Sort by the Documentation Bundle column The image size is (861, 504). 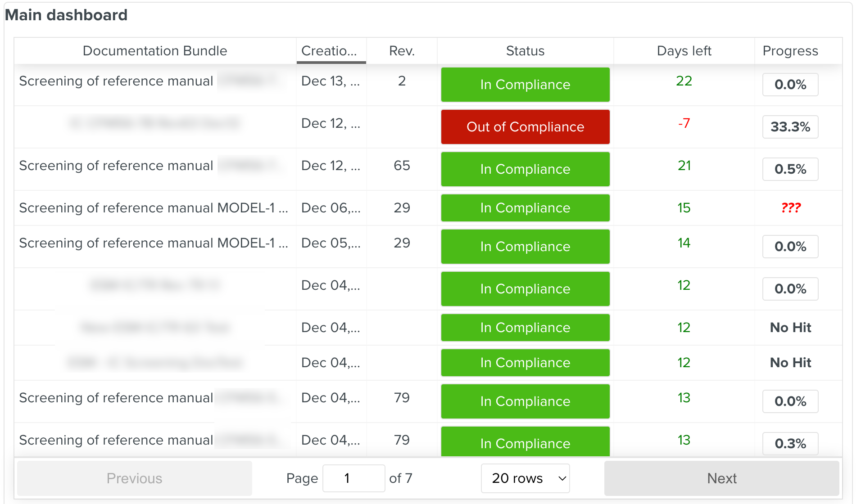pyautogui.click(x=155, y=51)
